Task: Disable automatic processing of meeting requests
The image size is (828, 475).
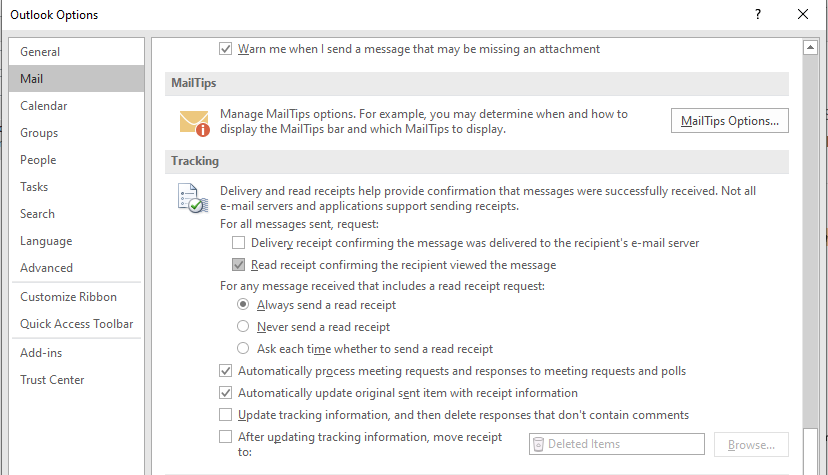Action: click(x=225, y=371)
